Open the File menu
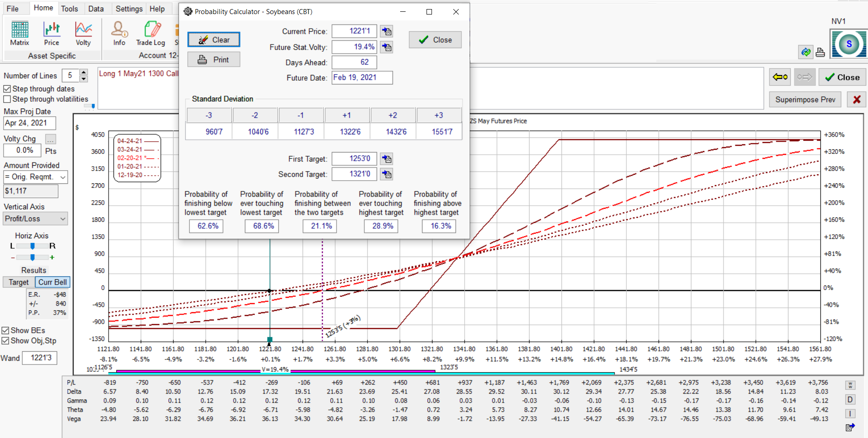This screenshot has height=438, width=868. [x=13, y=9]
